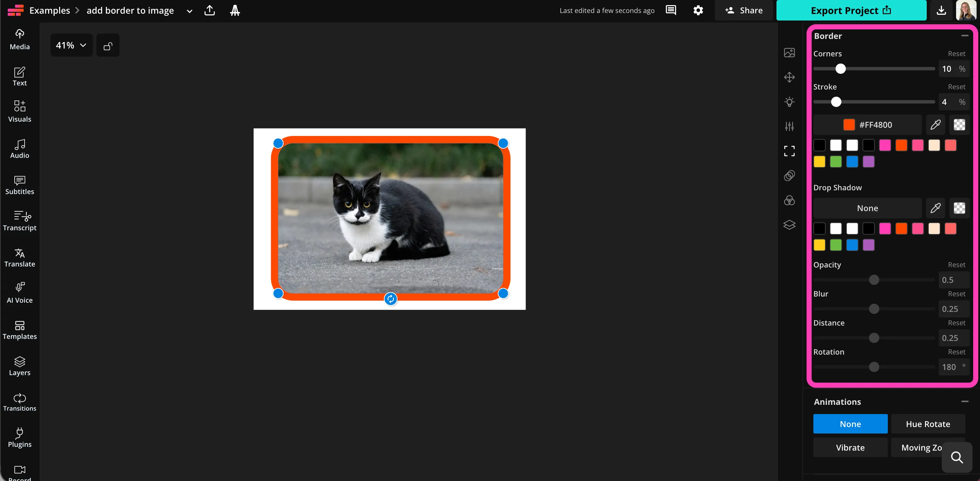Select Hue Rotate animation option

927,424
